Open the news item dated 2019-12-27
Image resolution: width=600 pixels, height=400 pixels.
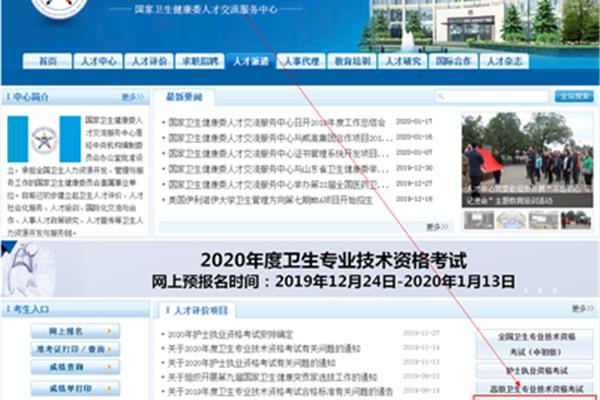279,184
